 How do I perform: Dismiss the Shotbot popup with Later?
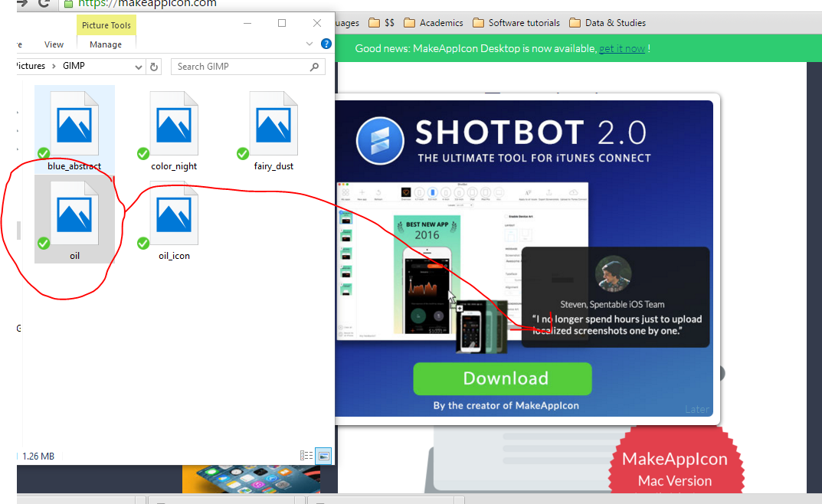click(697, 410)
